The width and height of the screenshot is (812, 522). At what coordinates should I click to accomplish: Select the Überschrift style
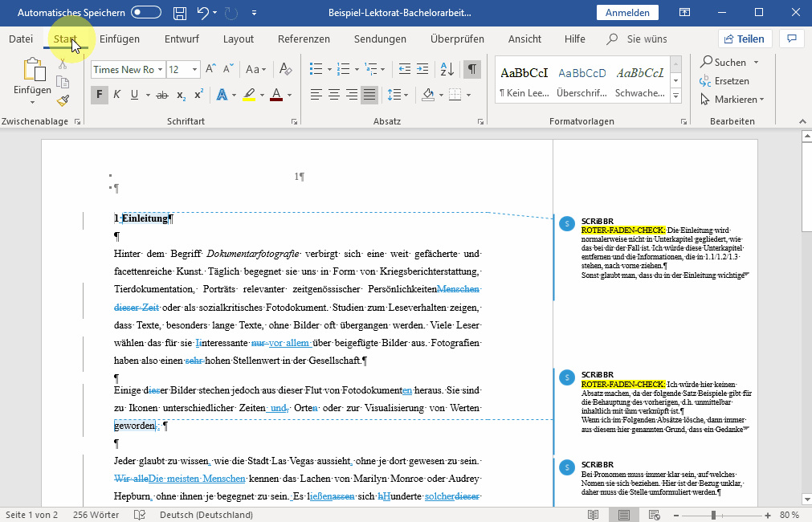pyautogui.click(x=582, y=81)
